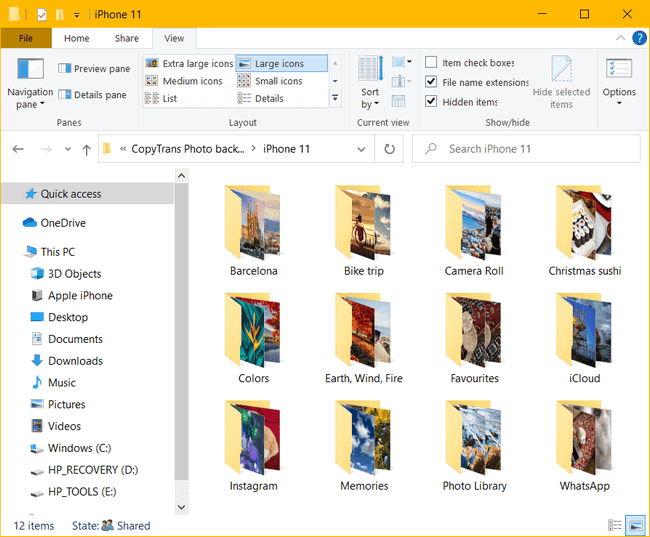Open Music in the sidebar
650x537 pixels.
click(53, 382)
